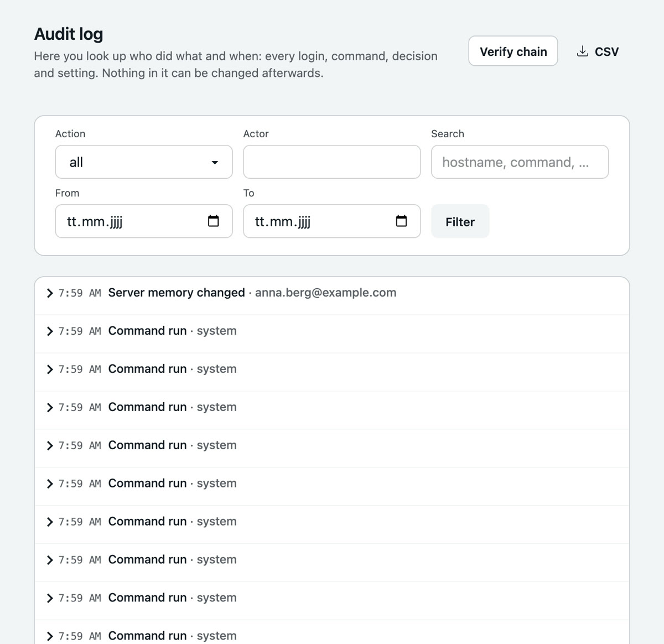This screenshot has height=644, width=664.
Task: Apply filters with the Filter button
Action: (460, 221)
